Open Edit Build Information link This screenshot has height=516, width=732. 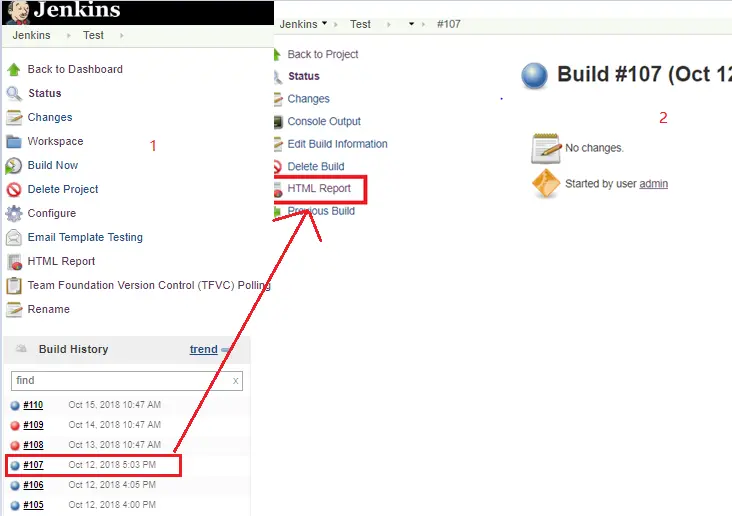coord(338,144)
